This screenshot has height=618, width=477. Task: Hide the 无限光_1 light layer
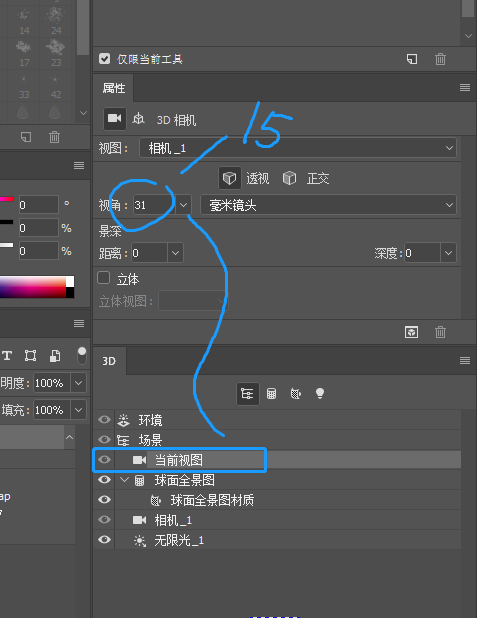[x=104, y=540]
